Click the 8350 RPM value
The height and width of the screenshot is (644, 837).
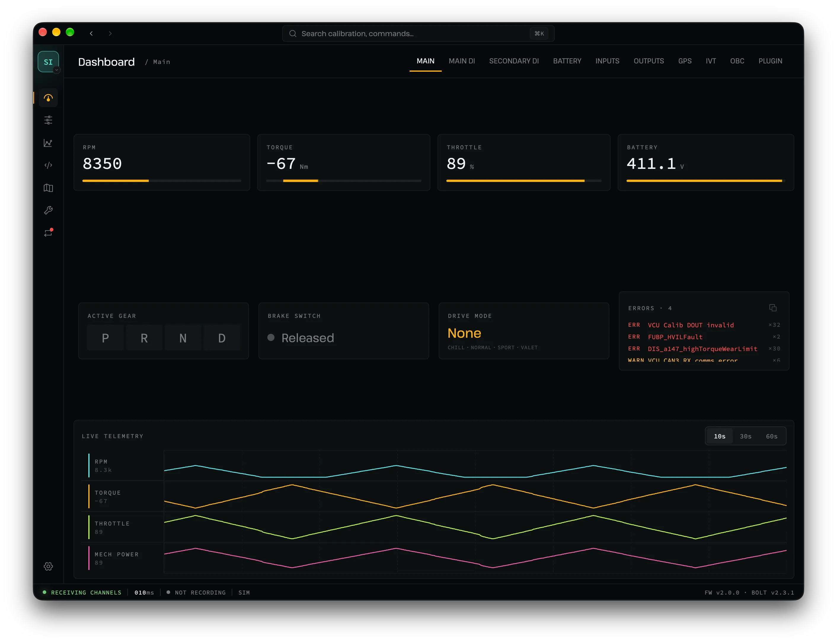click(102, 164)
